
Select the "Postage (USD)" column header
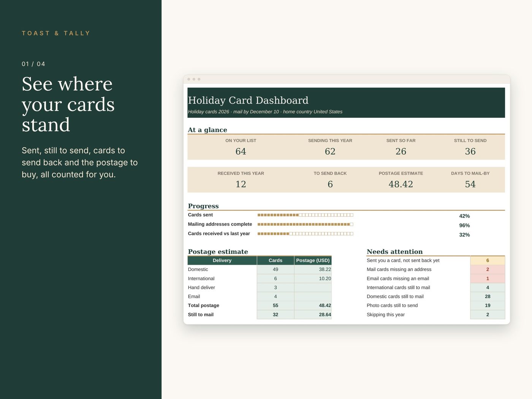(313, 260)
